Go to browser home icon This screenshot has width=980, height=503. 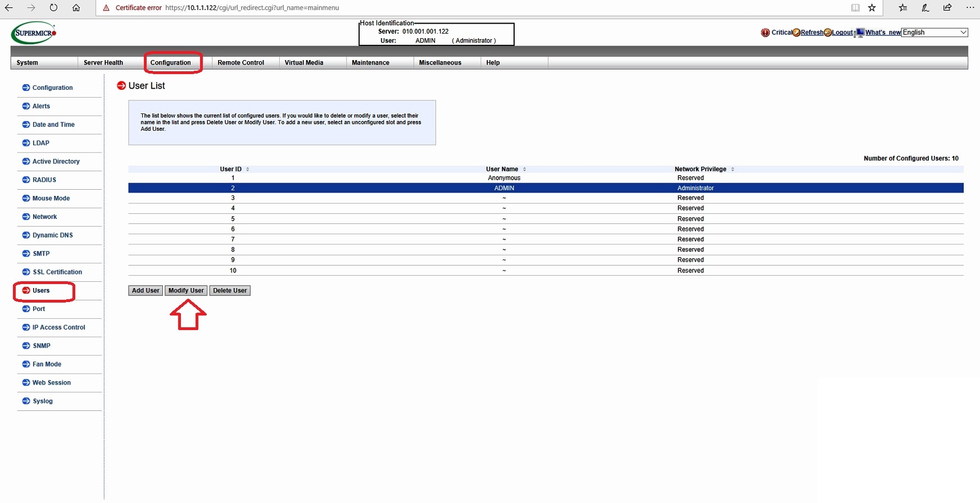pyautogui.click(x=76, y=8)
